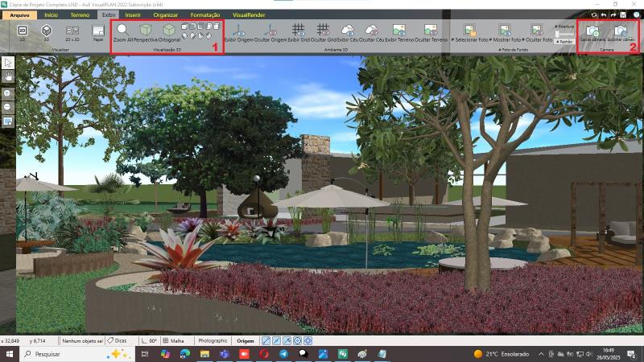Open the 2D x 3D split view

(72, 31)
